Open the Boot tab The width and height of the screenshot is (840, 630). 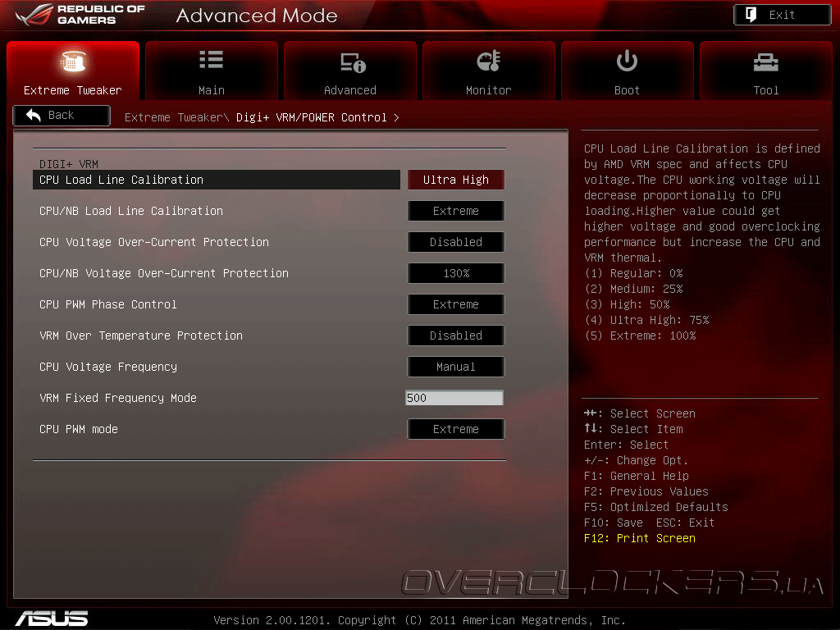pos(627,71)
